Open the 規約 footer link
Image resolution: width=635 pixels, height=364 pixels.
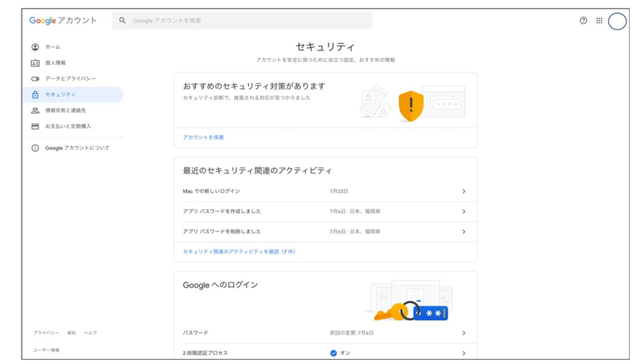pos(71,333)
